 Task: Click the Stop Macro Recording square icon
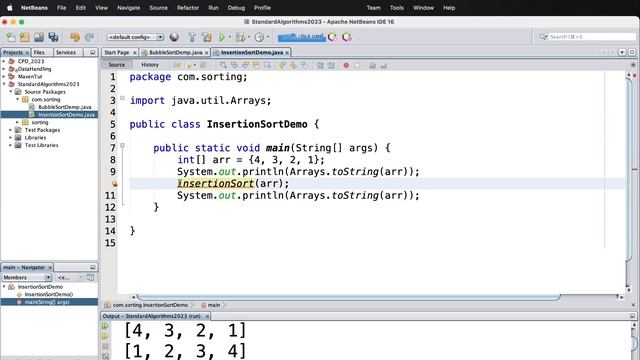[357, 65]
